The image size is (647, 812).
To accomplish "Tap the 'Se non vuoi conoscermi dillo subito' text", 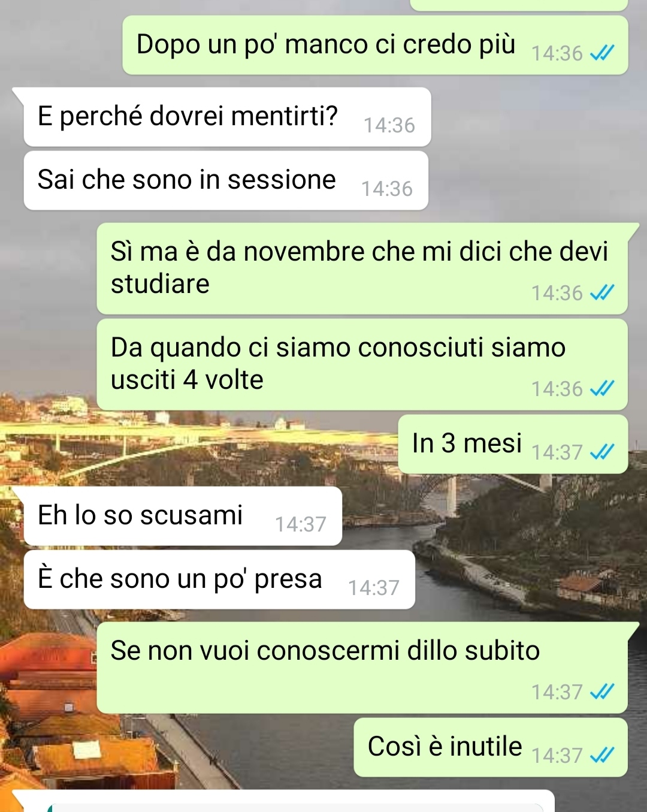I will [325, 651].
